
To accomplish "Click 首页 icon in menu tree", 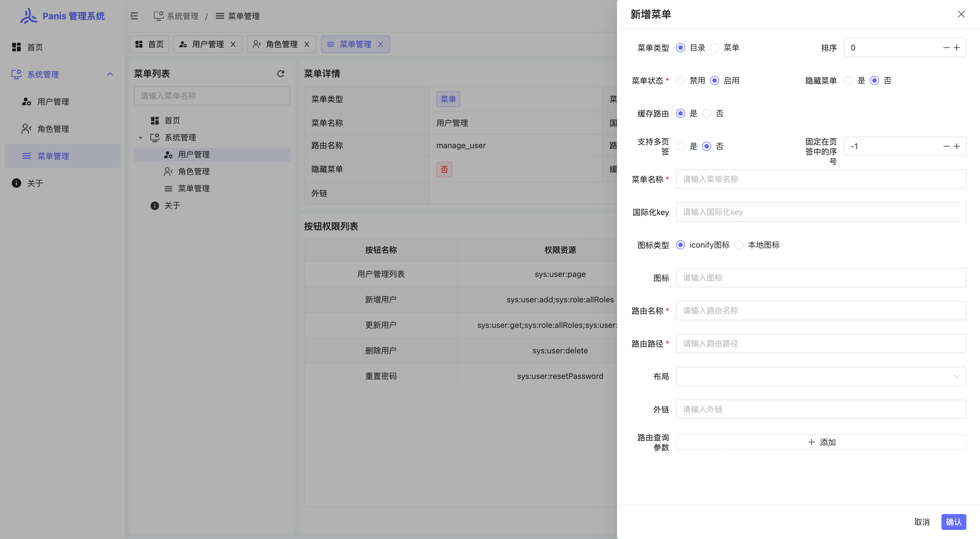I will (155, 120).
